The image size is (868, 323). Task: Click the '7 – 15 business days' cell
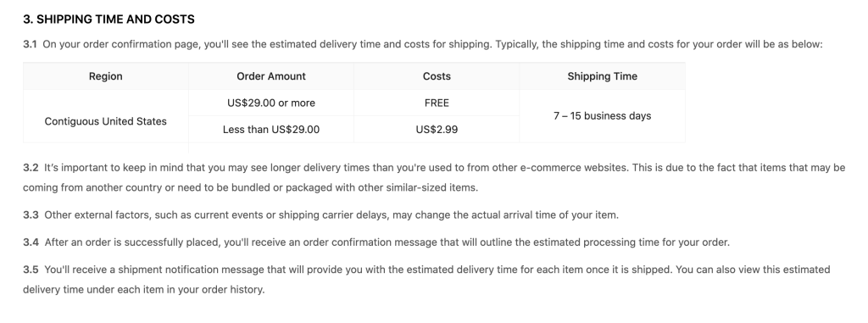(603, 116)
